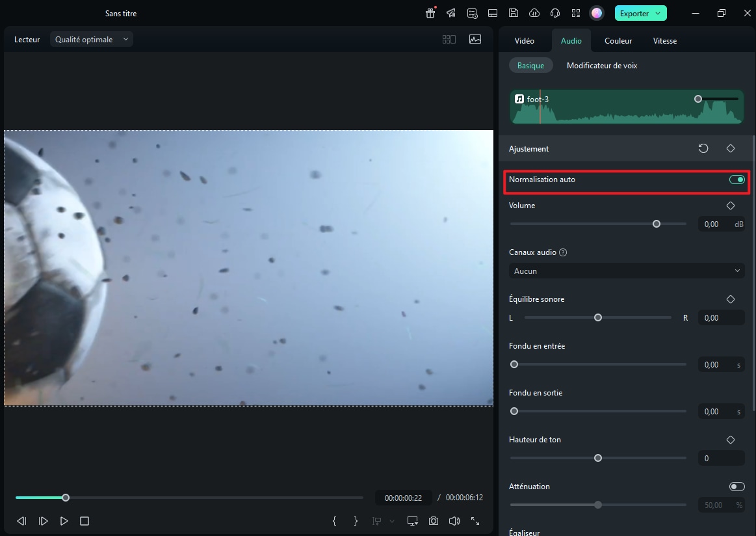The image size is (756, 536).
Task: Click the Volume dB value field
Action: coord(722,224)
